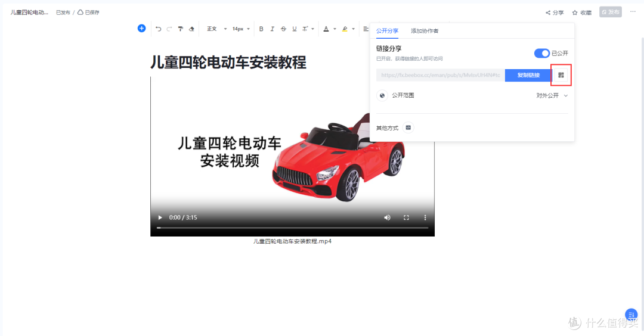The image size is (644, 336).
Task: Click the share link URL field
Action: (x=440, y=75)
